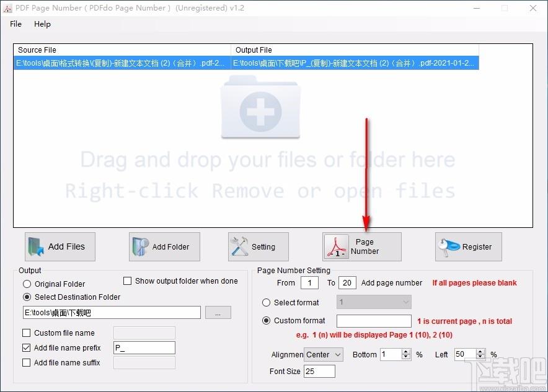Click Add Folder button label

point(170,247)
